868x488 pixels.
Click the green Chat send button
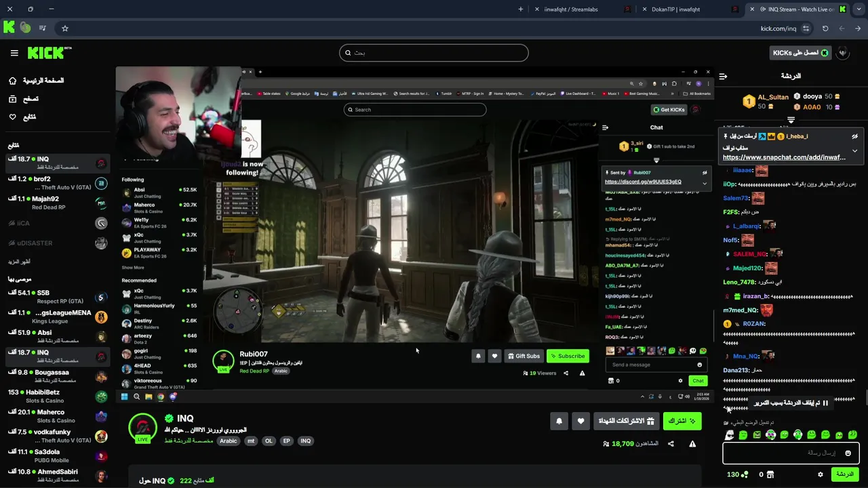point(845,474)
